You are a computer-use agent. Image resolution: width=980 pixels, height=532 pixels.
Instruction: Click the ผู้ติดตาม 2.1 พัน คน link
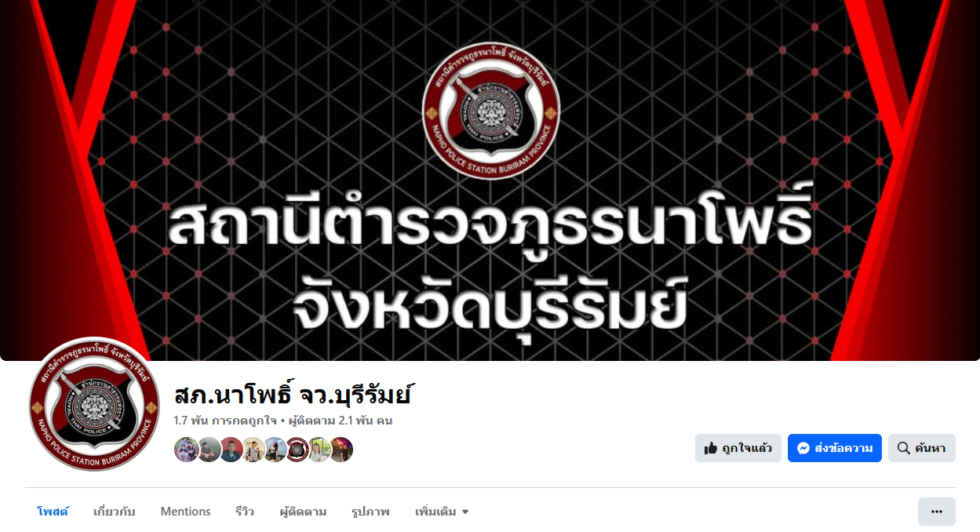pyautogui.click(x=341, y=421)
